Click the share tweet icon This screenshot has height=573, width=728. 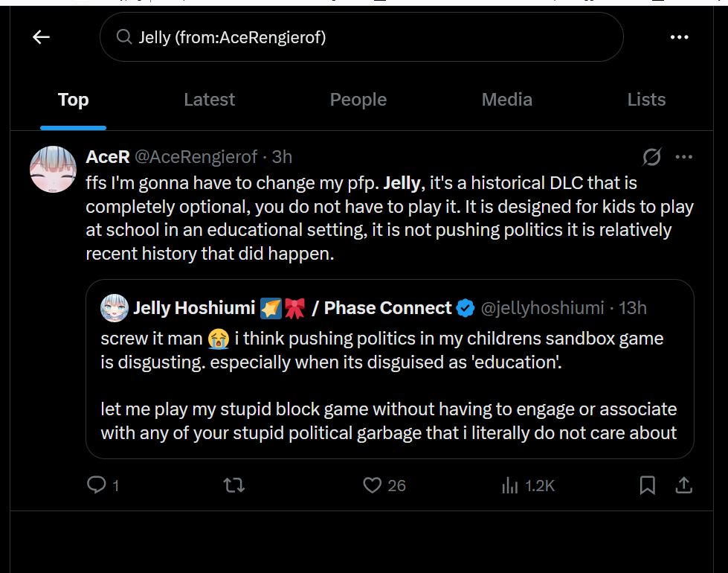point(683,485)
